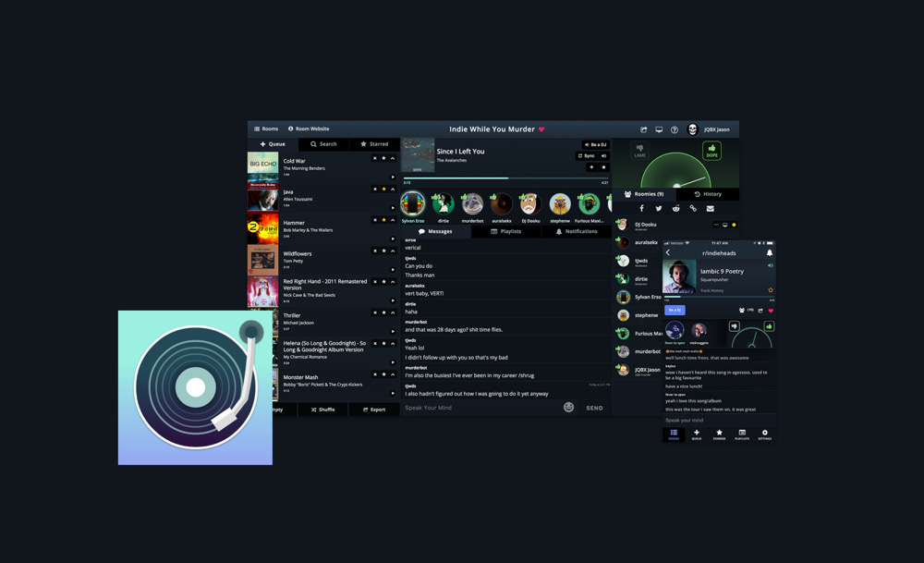Open the Rooms menu
This screenshot has height=563, width=924.
click(x=266, y=129)
